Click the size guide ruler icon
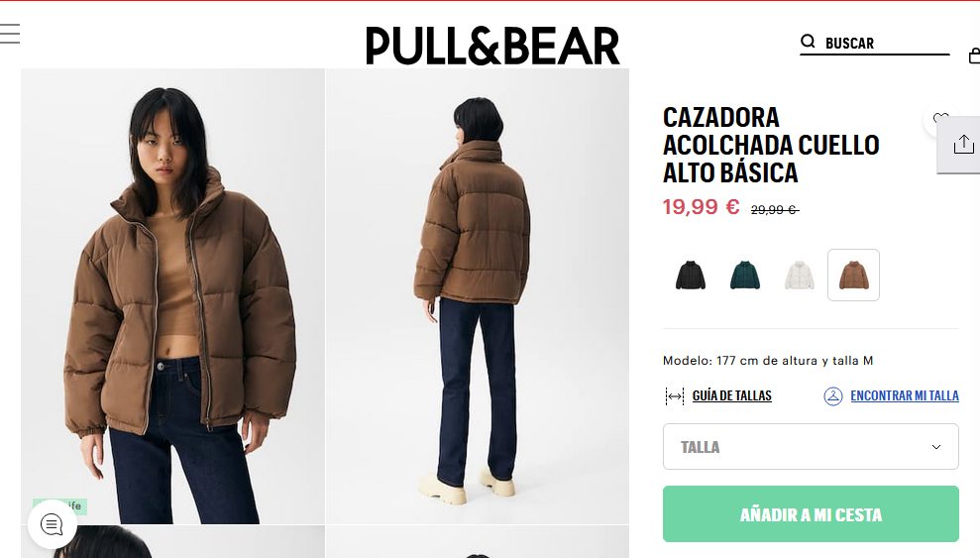 point(675,396)
